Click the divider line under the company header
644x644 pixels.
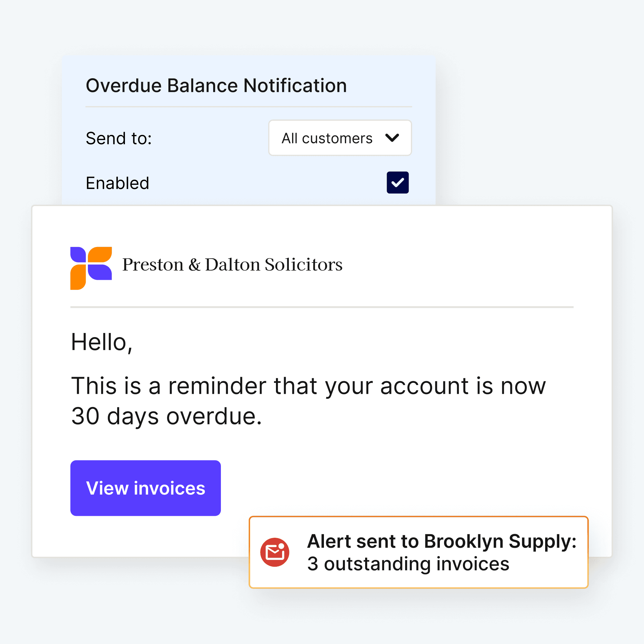(x=322, y=307)
